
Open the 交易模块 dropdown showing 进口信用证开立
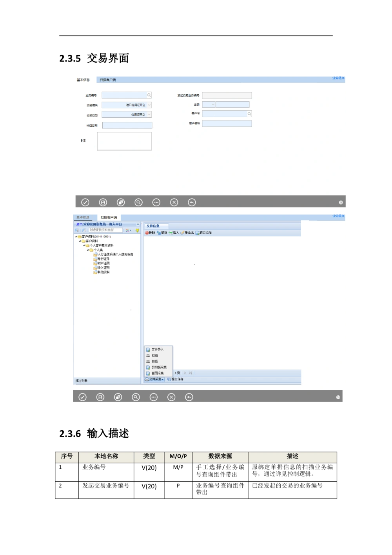click(x=150, y=105)
